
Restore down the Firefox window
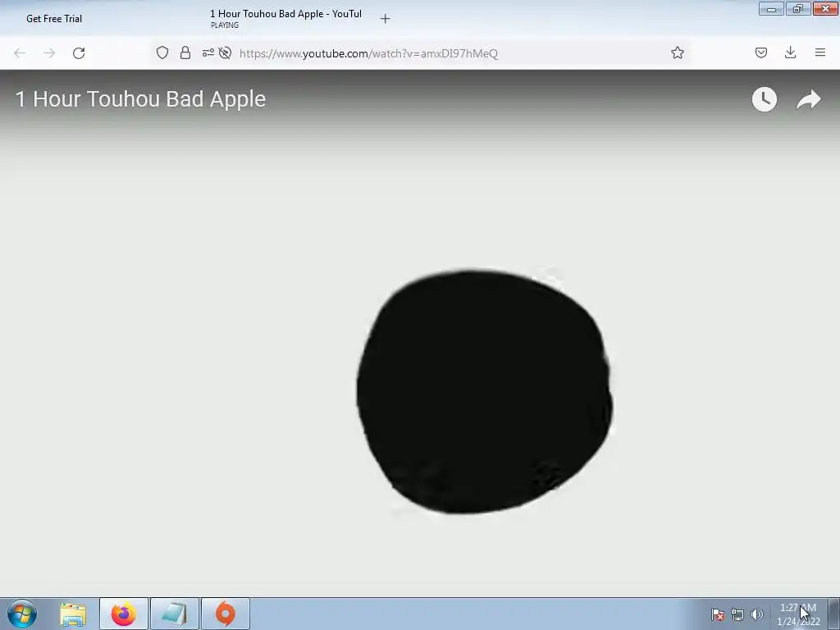[798, 8]
